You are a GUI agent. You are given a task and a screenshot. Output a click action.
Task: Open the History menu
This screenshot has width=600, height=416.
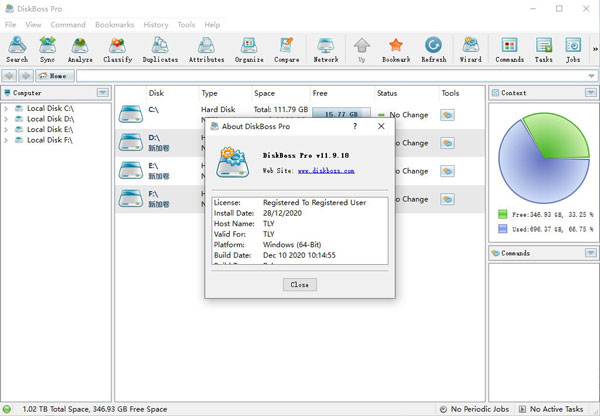pyautogui.click(x=156, y=24)
